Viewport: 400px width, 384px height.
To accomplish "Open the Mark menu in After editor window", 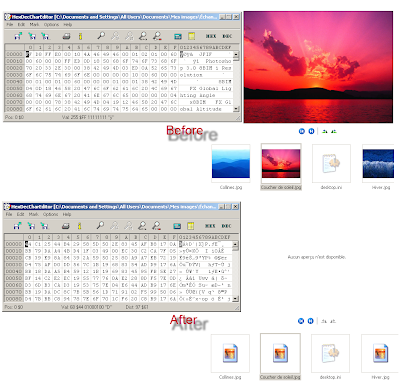I will [33, 214].
